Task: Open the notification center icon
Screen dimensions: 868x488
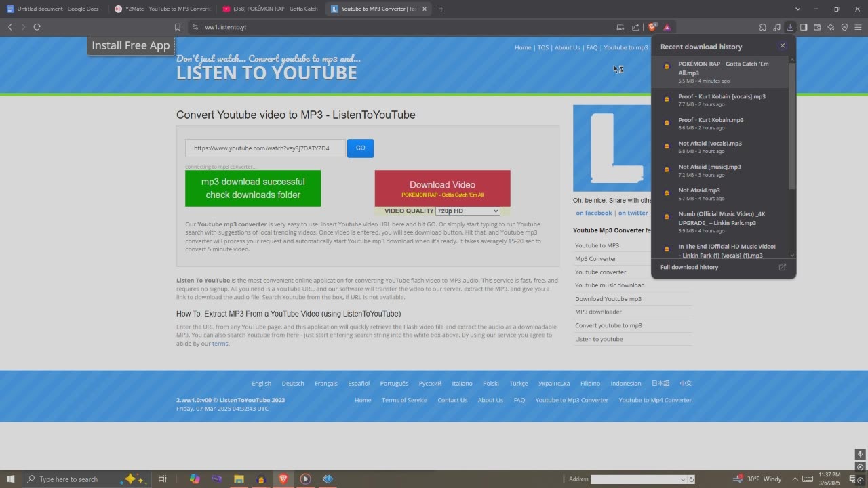Action: 853,479
